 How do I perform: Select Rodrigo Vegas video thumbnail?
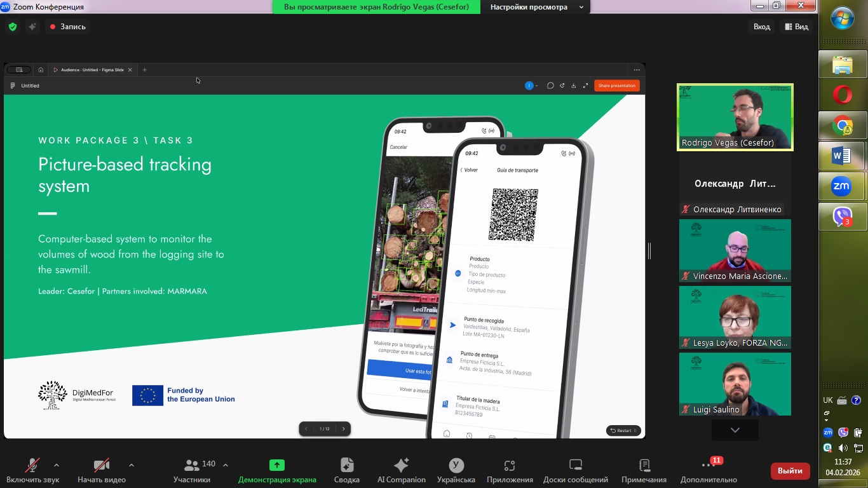pyautogui.click(x=735, y=117)
